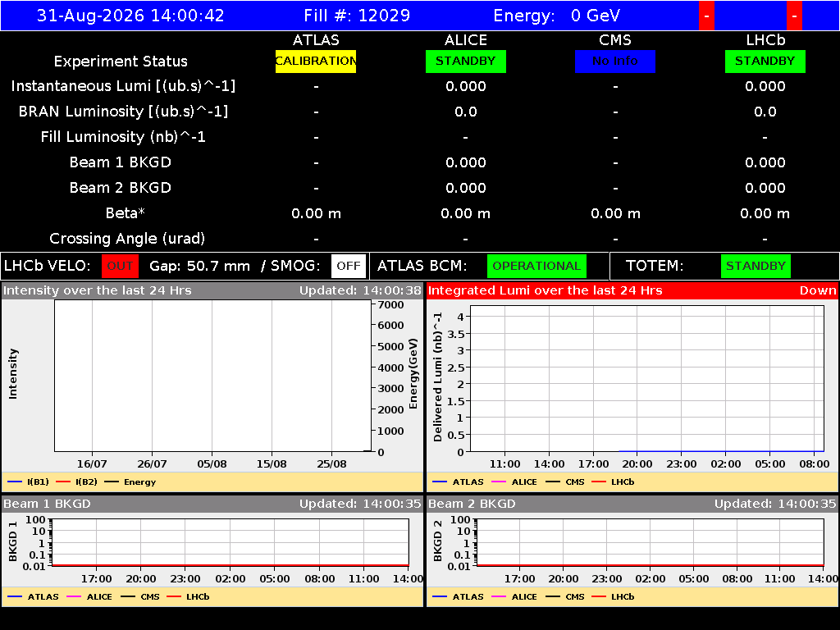Click the CMS No Info status badge
This screenshot has width=840, height=630.
click(615, 61)
